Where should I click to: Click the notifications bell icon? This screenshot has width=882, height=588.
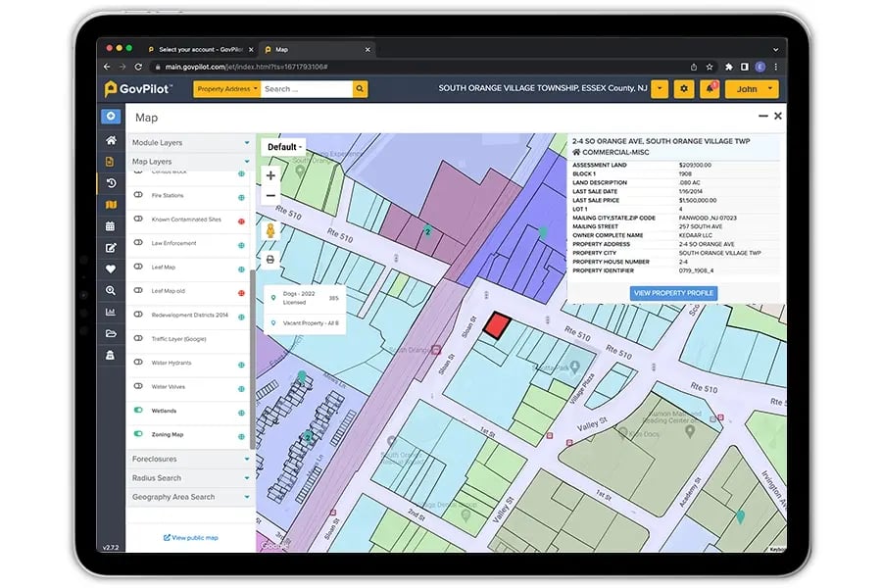[709, 89]
